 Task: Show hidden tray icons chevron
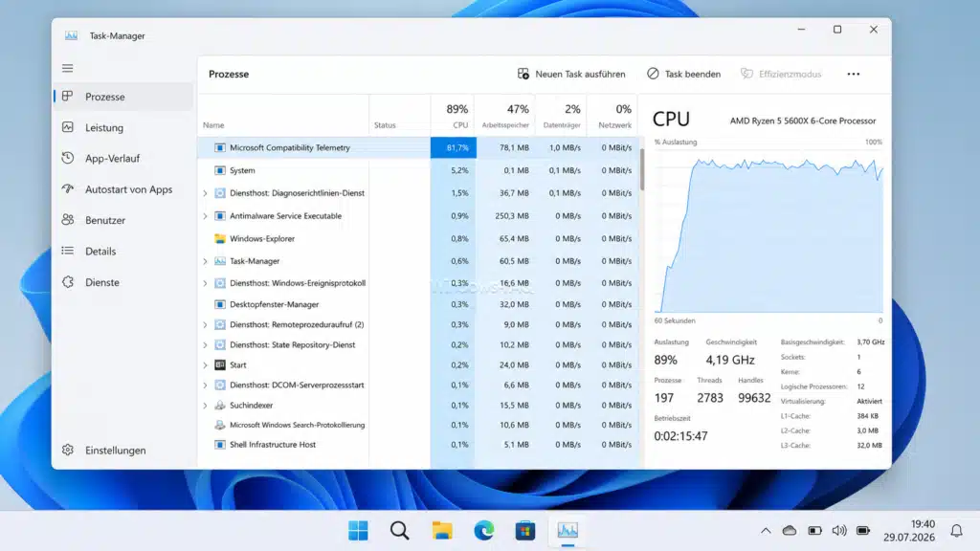pyautogui.click(x=766, y=531)
